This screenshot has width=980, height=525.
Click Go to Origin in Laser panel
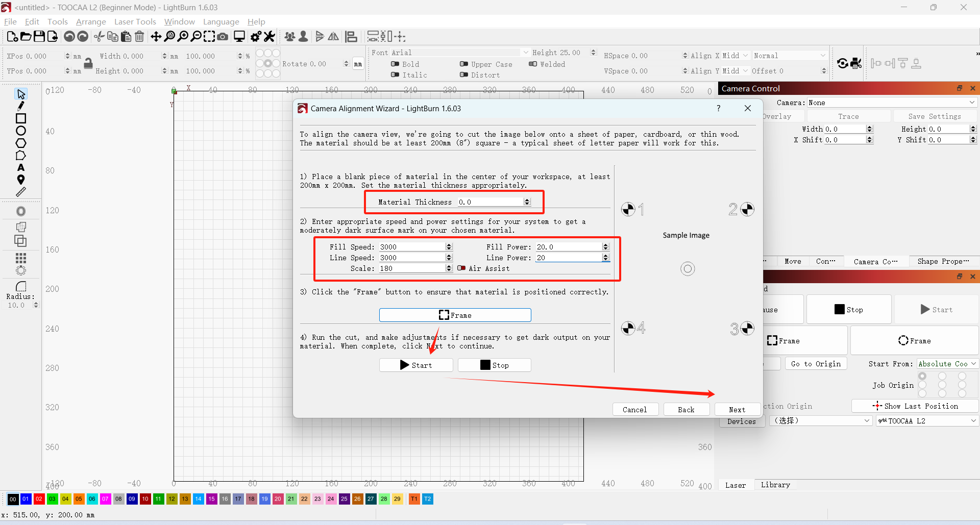coord(815,363)
